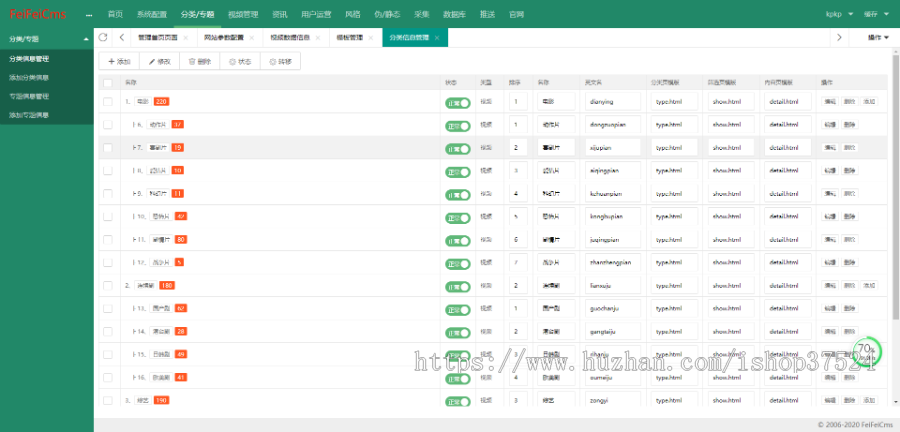Click the 转移 gear button in toolbar
Image resolution: width=900 pixels, height=432 pixels.
pyautogui.click(x=280, y=61)
